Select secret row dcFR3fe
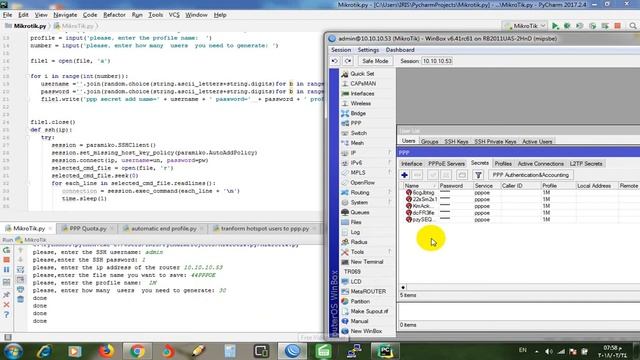640x360 pixels. pos(518,213)
